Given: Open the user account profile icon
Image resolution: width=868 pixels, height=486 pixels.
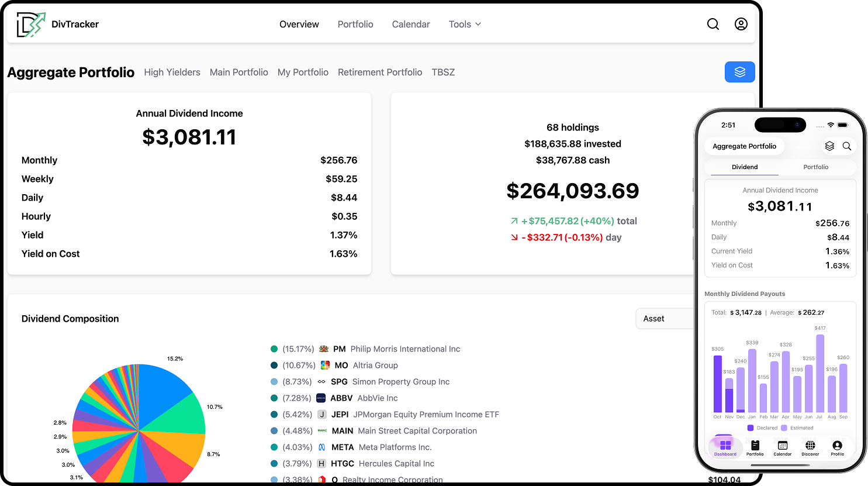Looking at the screenshot, I should coord(741,24).
